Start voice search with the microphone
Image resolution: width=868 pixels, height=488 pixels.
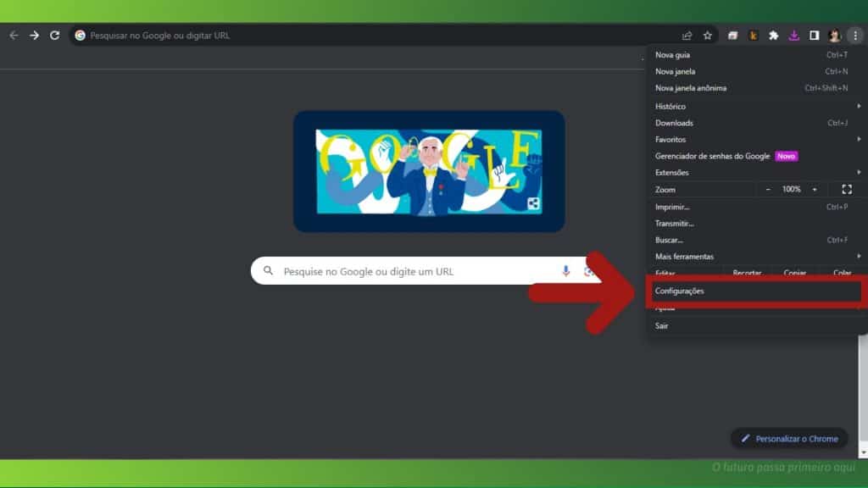[565, 271]
